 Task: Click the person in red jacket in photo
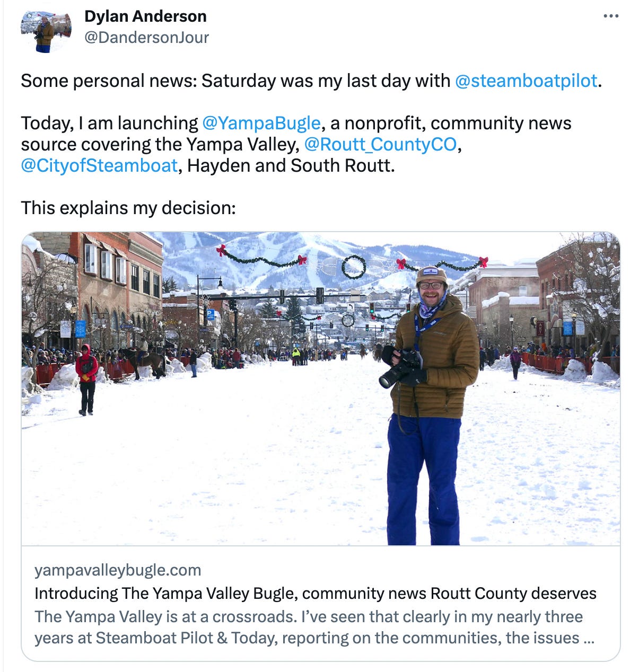coord(87,379)
